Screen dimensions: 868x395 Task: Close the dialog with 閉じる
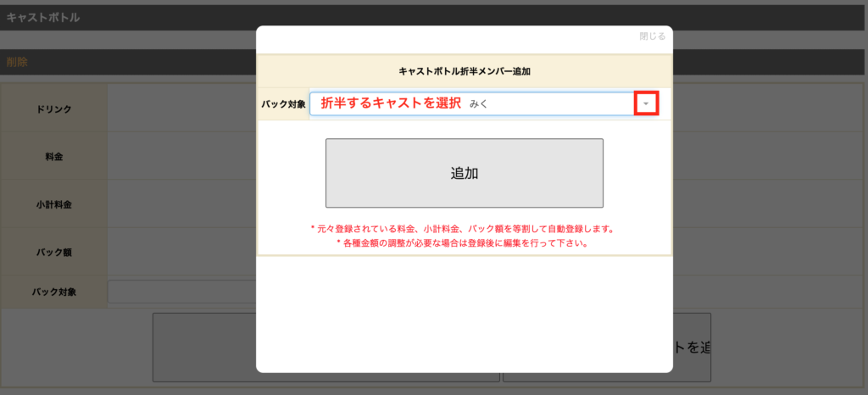(652, 36)
